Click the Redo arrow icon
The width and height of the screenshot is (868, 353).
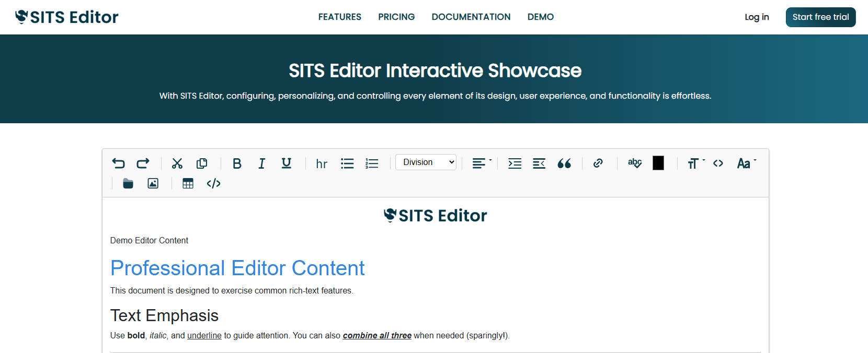[x=143, y=163]
